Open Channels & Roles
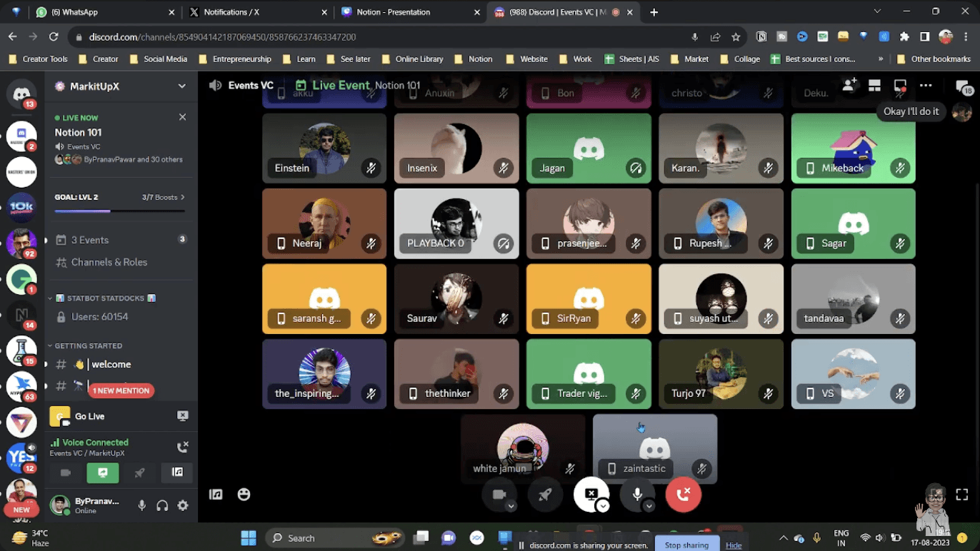The width and height of the screenshot is (980, 551). (121, 262)
